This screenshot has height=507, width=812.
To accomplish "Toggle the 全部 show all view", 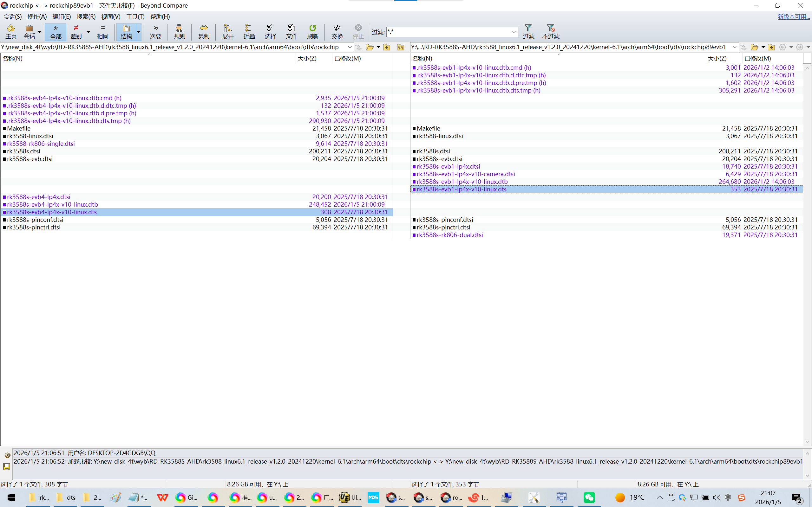I will point(56,31).
